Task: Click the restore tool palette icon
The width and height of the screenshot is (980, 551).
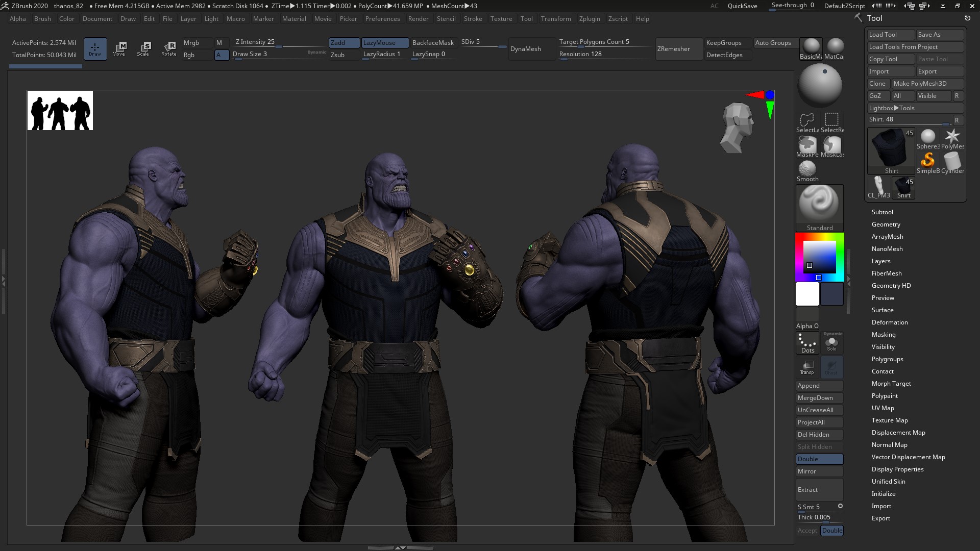Action: pos(967,18)
